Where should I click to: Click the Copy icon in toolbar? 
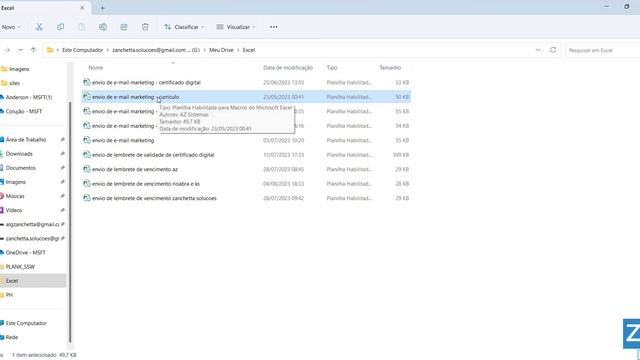click(60, 27)
